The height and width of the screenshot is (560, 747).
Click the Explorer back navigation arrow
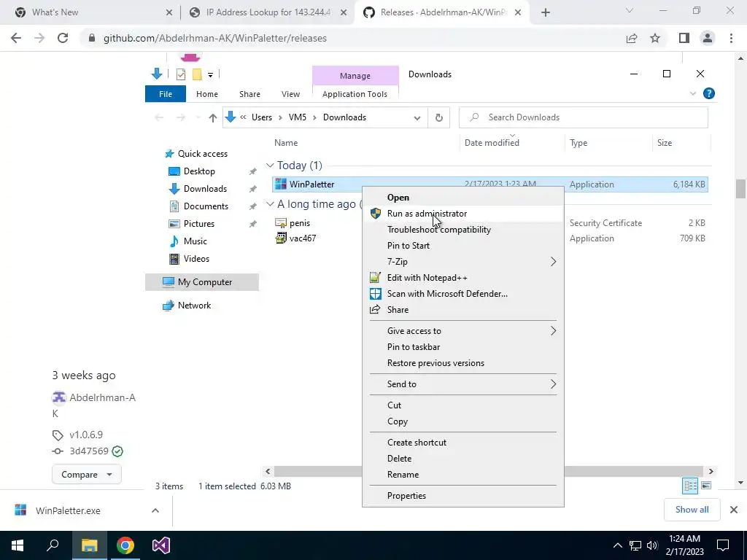click(x=159, y=117)
